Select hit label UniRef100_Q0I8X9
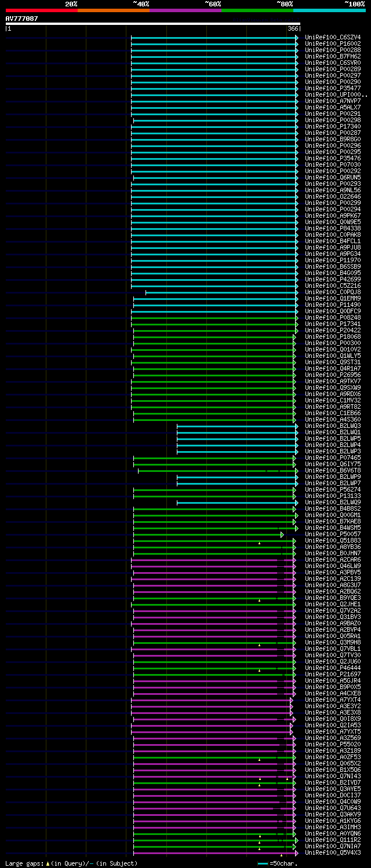This screenshot has height=868, width=371. pyautogui.click(x=333, y=719)
